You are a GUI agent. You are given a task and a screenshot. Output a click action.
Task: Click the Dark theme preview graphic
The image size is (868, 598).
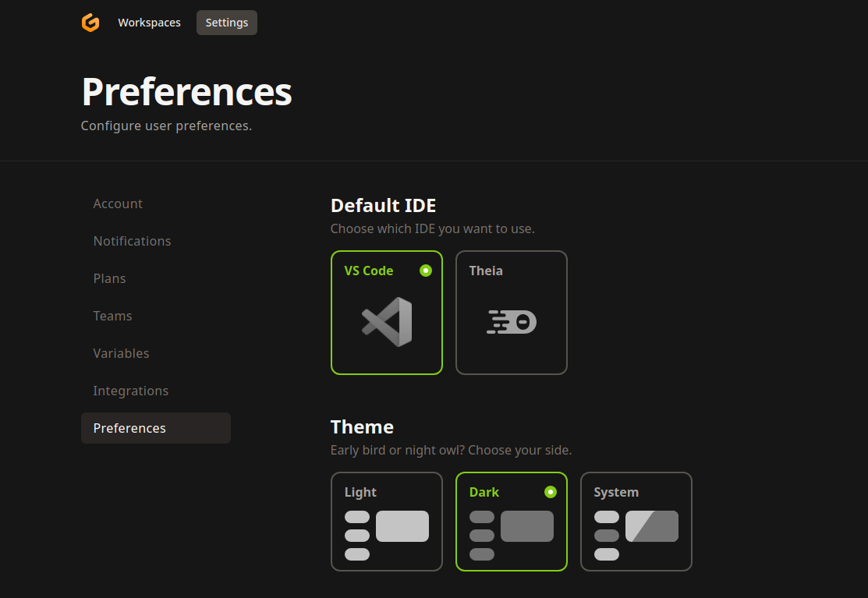pyautogui.click(x=512, y=536)
